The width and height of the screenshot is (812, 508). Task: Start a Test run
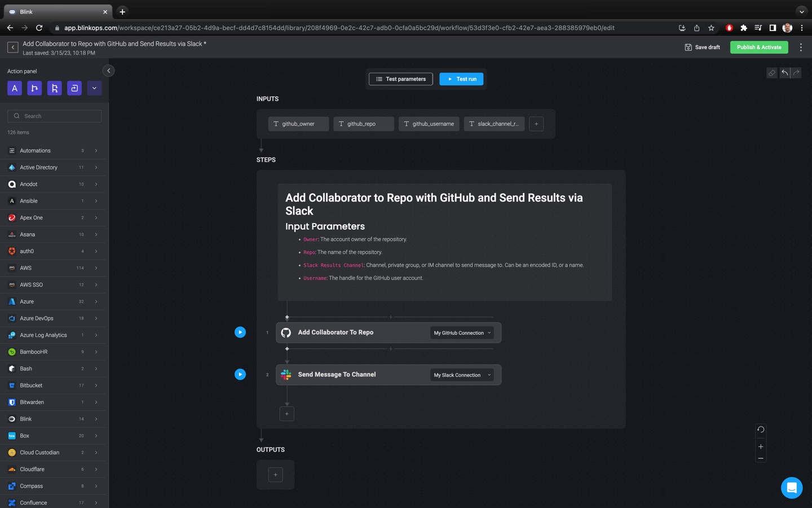(461, 79)
